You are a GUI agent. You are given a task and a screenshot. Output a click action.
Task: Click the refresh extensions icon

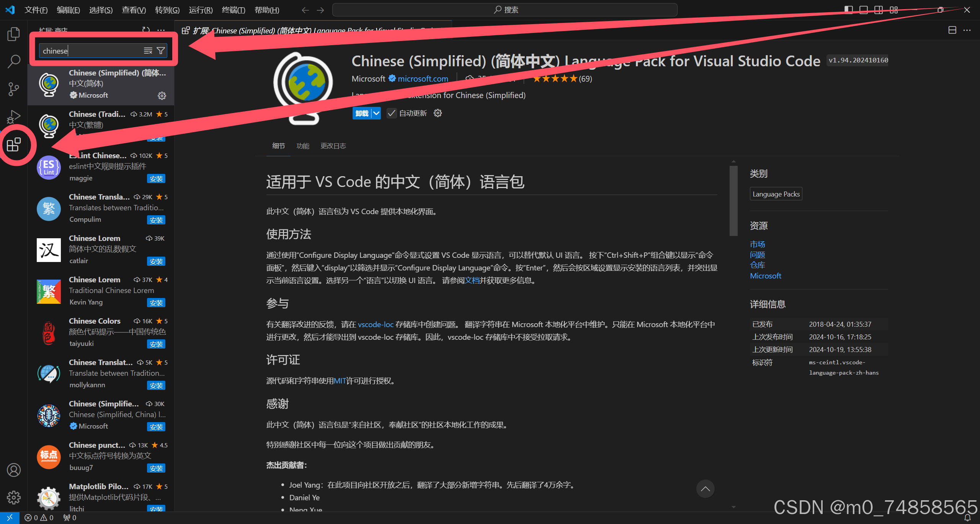tap(145, 30)
